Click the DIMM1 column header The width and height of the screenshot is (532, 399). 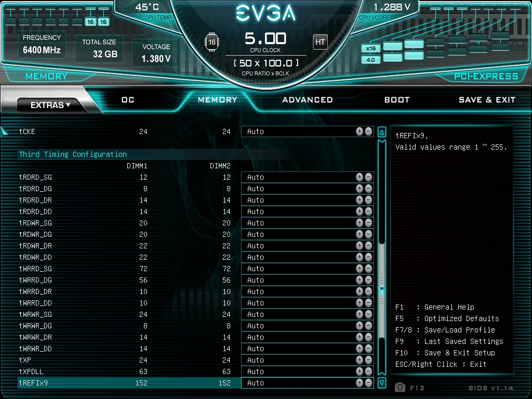(x=137, y=166)
